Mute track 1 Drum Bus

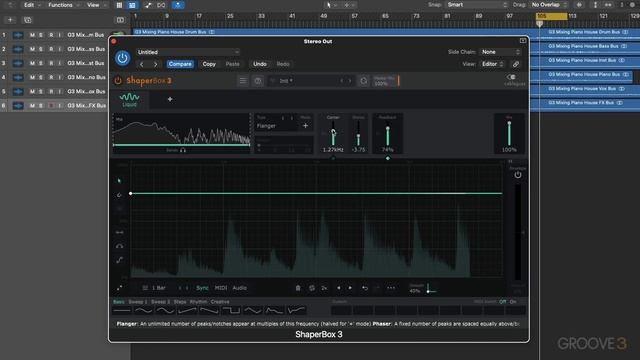(32, 35)
